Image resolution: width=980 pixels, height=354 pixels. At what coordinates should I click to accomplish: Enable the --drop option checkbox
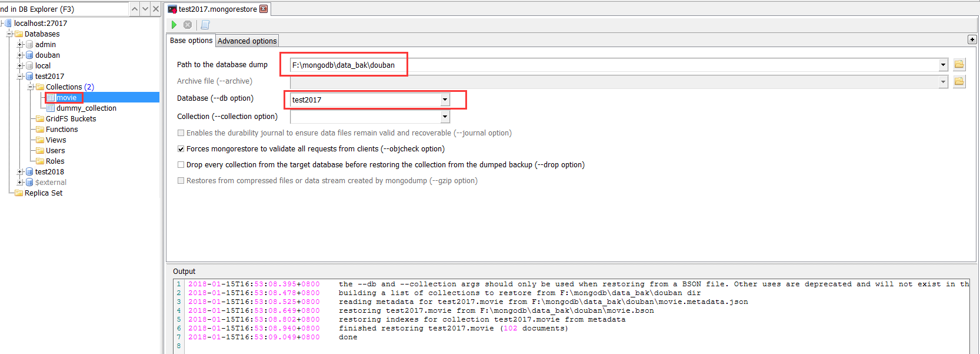(x=181, y=165)
